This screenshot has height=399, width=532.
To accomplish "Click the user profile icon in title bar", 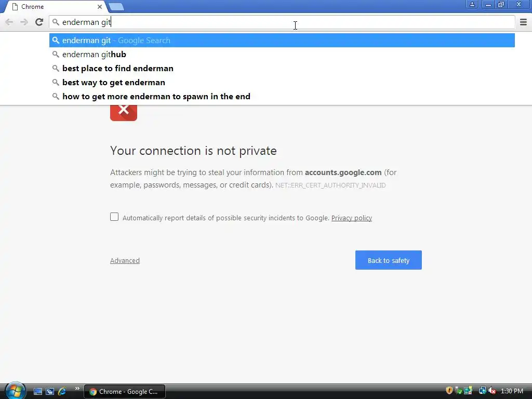I will point(472,4).
